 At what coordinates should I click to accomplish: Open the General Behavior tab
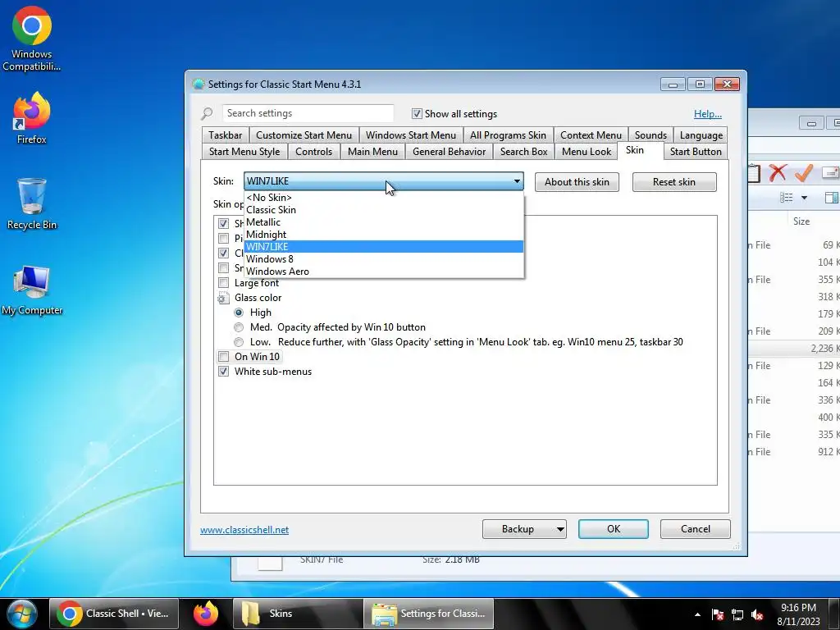tap(449, 152)
